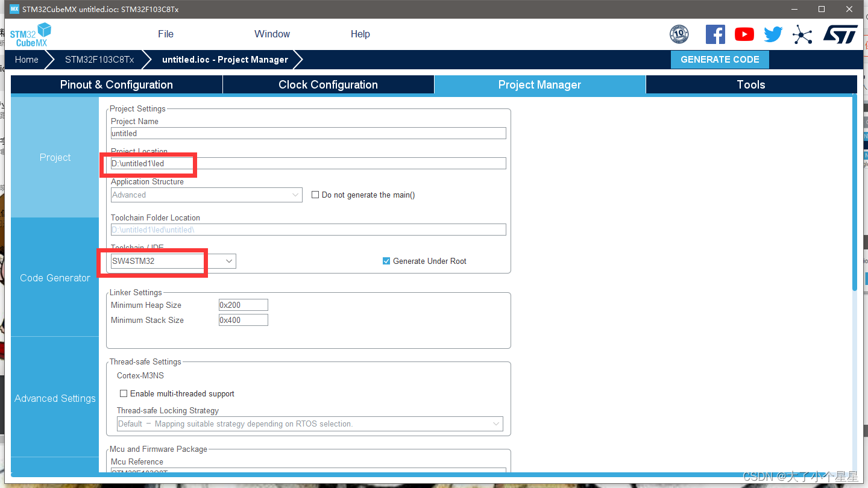This screenshot has height=488, width=868.
Task: Select the Code Generator side section
Action: (x=55, y=278)
